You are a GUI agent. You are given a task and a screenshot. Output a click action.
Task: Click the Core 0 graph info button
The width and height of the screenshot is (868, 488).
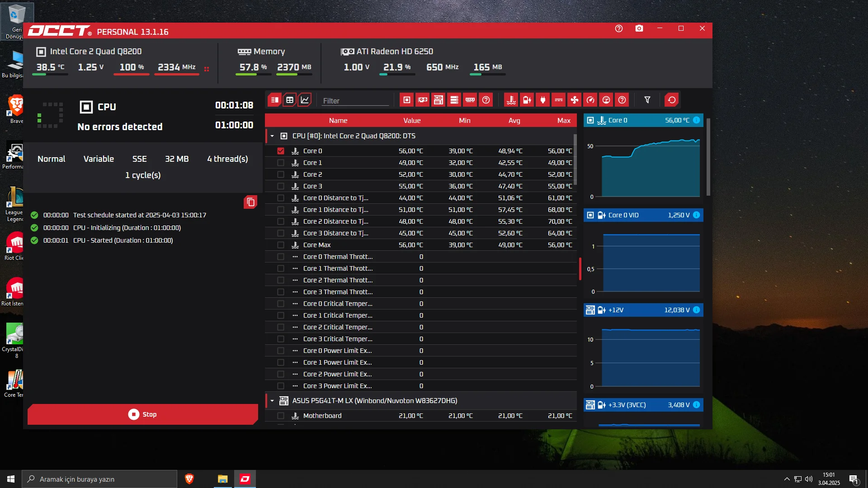click(697, 120)
